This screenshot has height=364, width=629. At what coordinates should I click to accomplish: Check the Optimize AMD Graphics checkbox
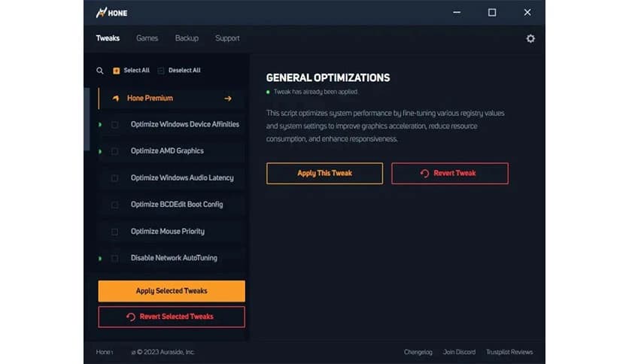pyautogui.click(x=114, y=151)
